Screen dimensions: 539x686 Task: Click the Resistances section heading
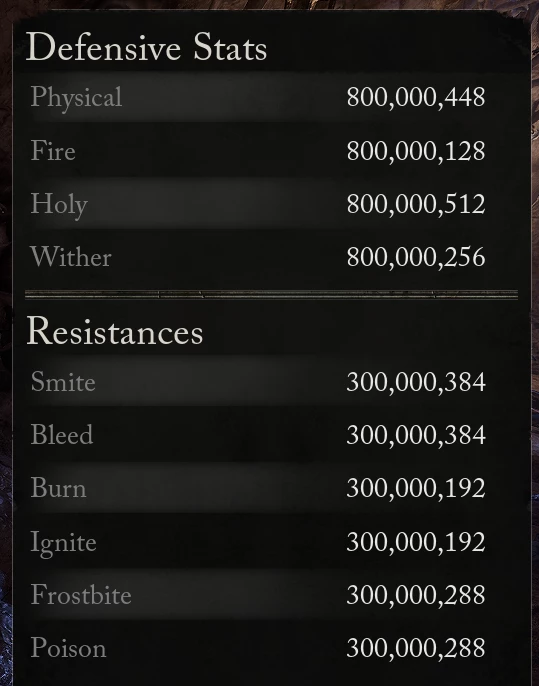pyautogui.click(x=115, y=332)
